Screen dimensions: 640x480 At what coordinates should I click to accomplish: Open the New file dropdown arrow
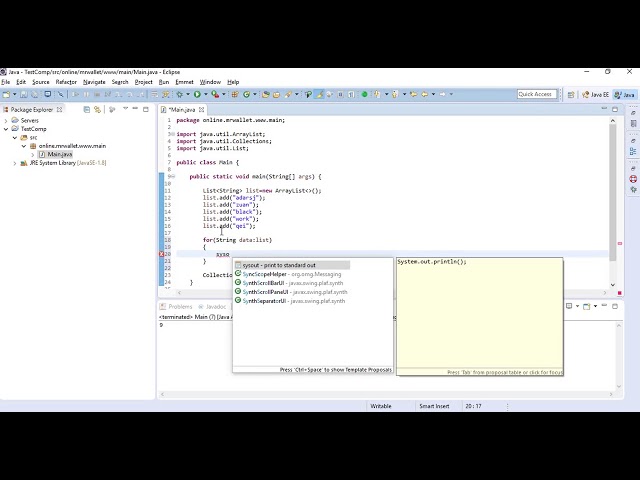pos(14,95)
